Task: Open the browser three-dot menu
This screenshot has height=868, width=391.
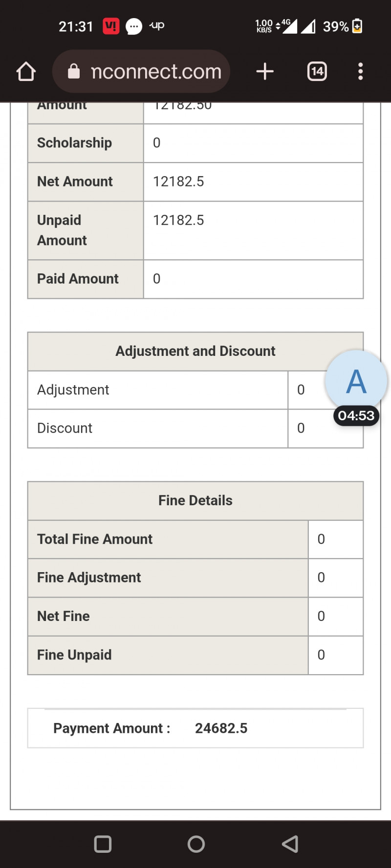Action: [x=360, y=71]
